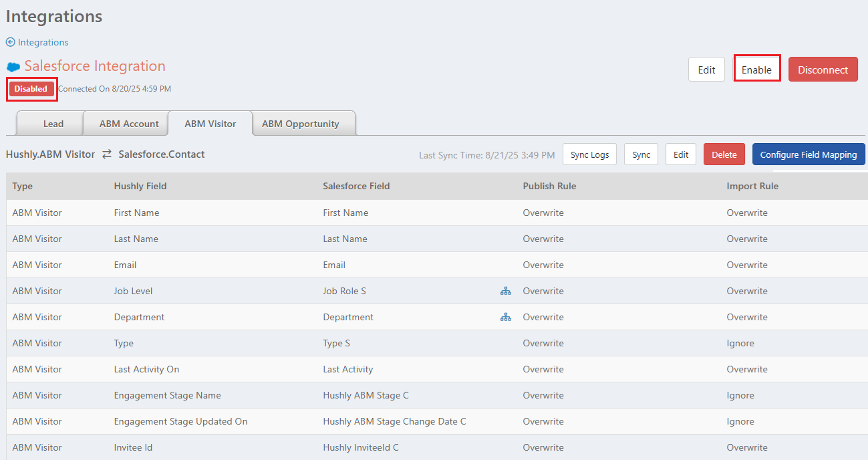Image resolution: width=868 pixels, height=460 pixels.
Task: Open Sync Logs for ABM Visitor
Action: [x=589, y=154]
